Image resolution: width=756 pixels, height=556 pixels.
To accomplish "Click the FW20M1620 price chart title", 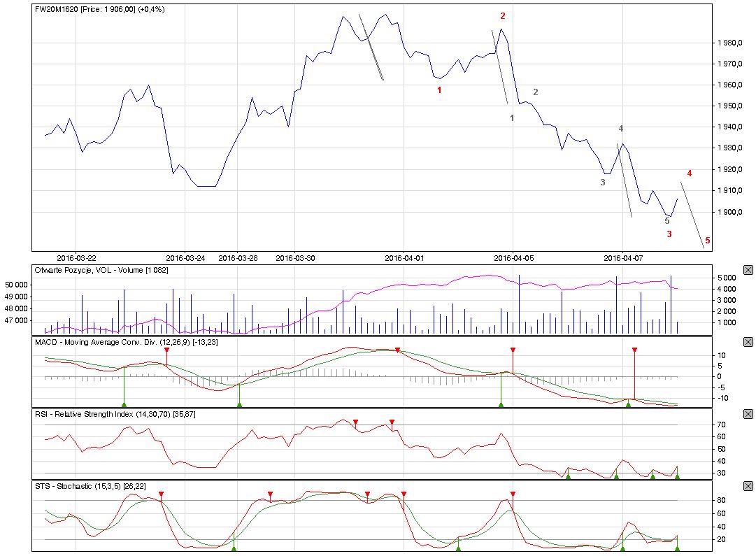I will (100, 9).
